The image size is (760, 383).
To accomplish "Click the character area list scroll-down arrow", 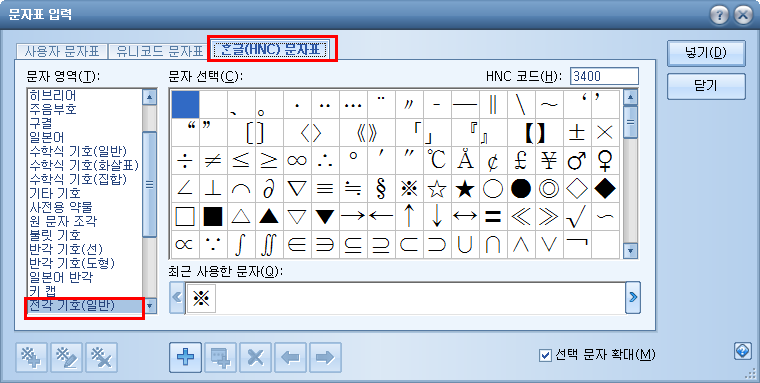I will pos(149,306).
